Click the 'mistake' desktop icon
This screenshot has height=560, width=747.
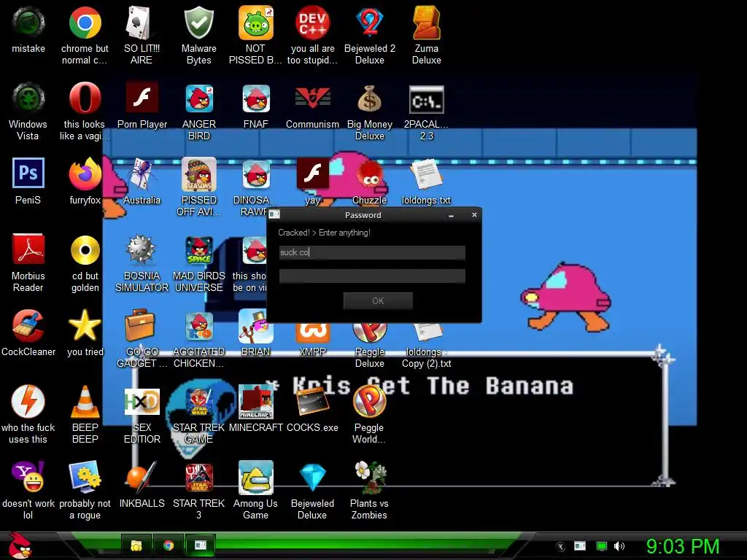pos(28,23)
